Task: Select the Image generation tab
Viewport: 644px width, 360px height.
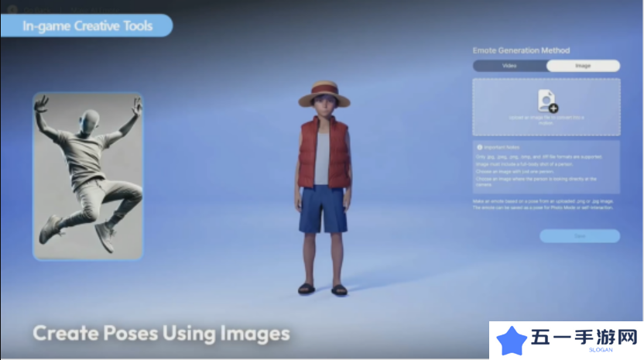Action: [x=583, y=66]
